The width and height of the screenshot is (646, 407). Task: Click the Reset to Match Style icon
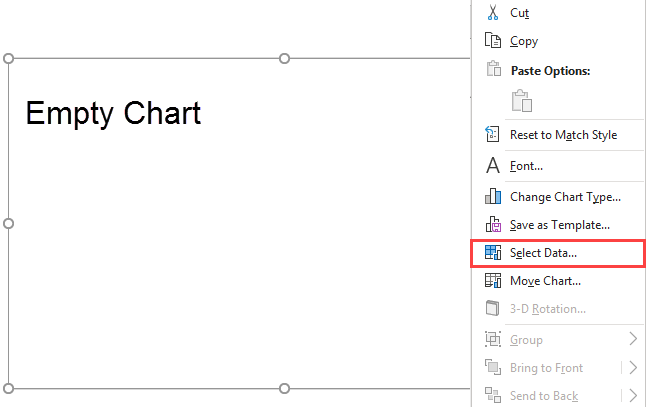tap(492, 135)
